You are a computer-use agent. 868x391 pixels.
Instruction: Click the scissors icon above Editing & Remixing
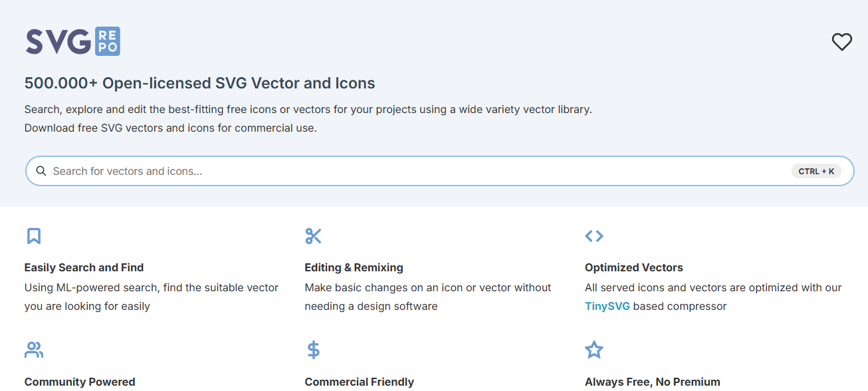tap(313, 236)
